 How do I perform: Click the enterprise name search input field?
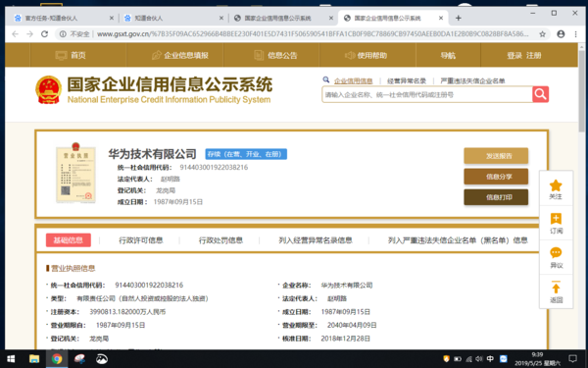point(427,94)
